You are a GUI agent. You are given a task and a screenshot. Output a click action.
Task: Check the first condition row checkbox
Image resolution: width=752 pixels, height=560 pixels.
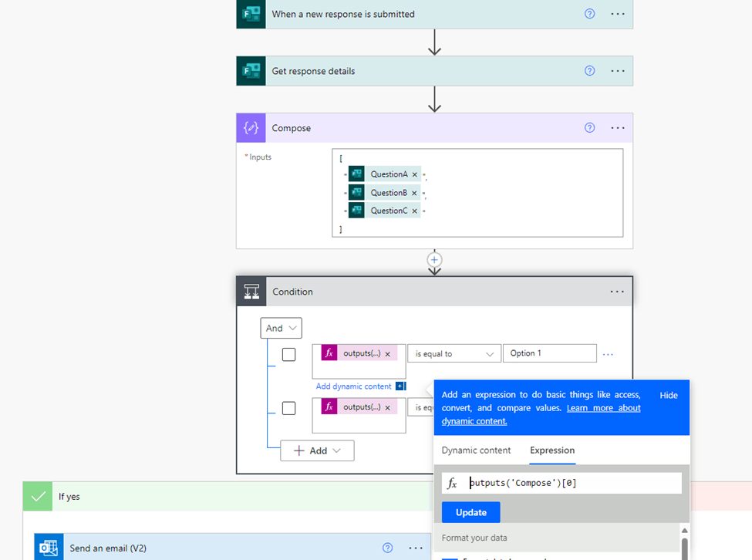point(288,354)
